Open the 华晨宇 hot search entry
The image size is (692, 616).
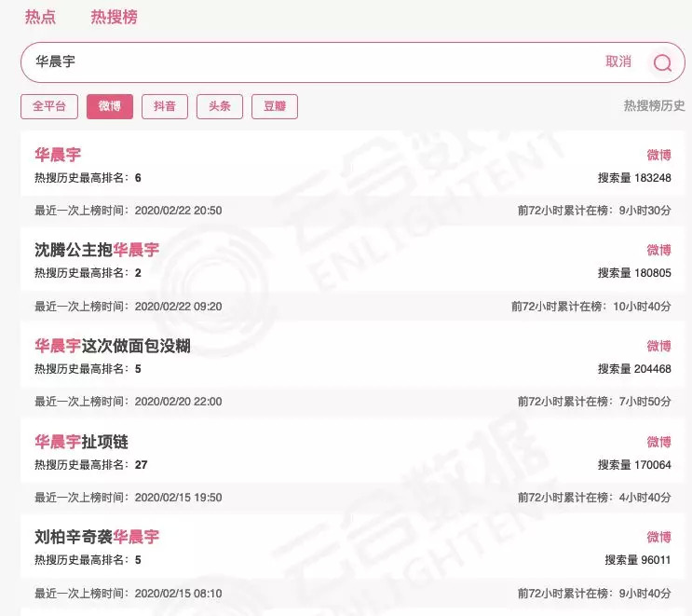pyautogui.click(x=58, y=155)
